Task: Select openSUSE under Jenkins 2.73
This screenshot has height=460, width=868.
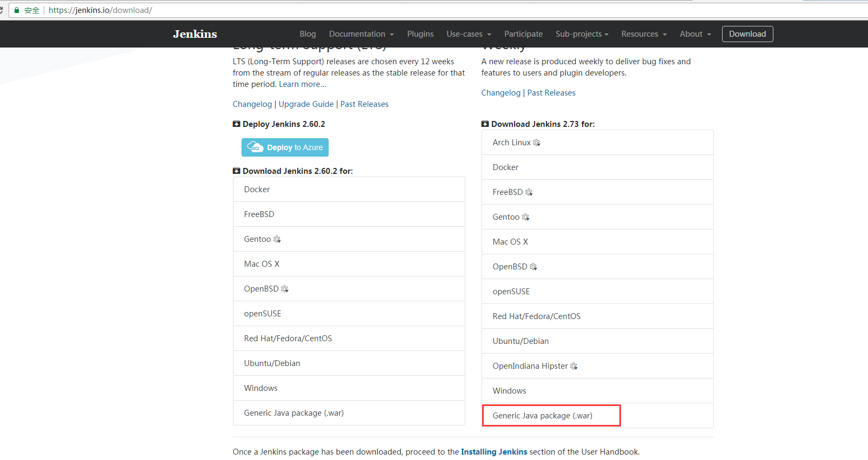Action: point(598,292)
